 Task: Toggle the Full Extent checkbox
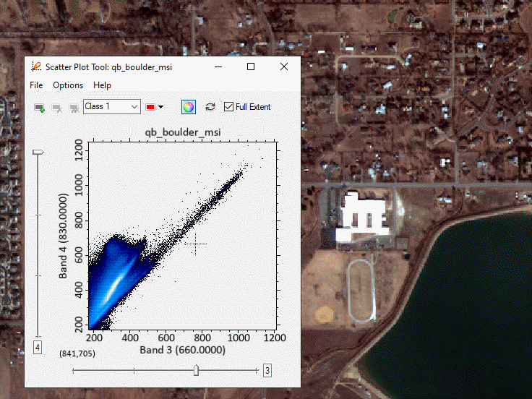[229, 107]
